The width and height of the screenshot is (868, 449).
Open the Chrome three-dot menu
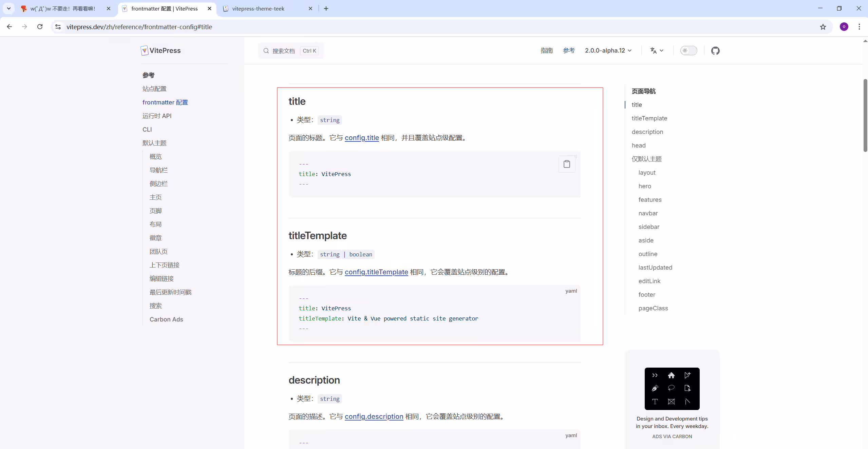click(x=859, y=26)
